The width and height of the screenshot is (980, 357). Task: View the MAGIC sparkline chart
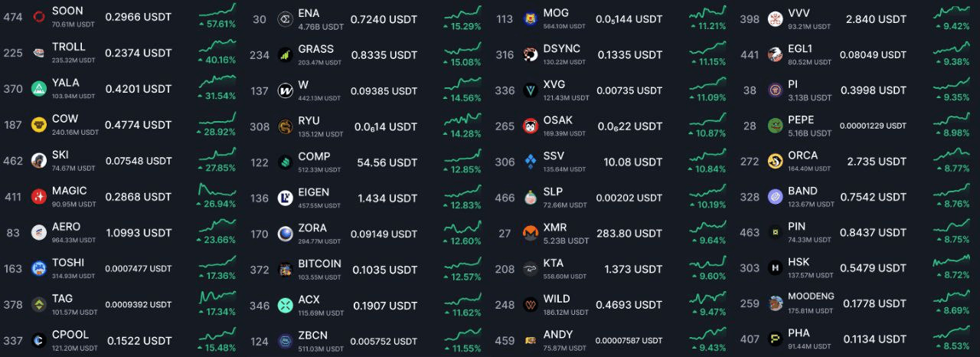(217, 189)
